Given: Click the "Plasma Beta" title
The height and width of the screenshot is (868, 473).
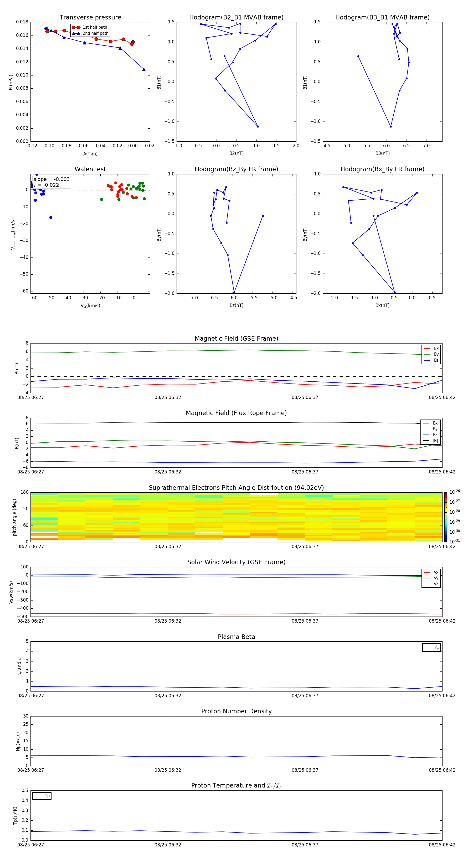Looking at the screenshot, I should click(x=236, y=637).
